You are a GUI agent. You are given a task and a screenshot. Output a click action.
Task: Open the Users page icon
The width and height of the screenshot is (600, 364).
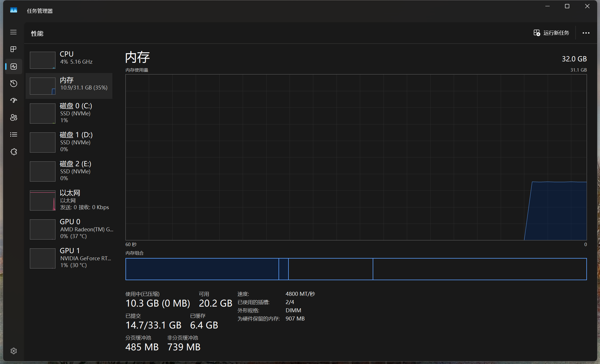13,117
